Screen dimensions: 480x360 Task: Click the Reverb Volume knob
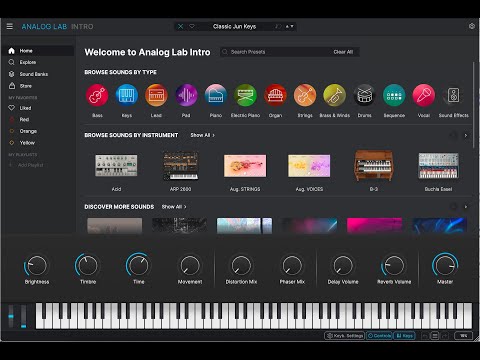coord(394,266)
